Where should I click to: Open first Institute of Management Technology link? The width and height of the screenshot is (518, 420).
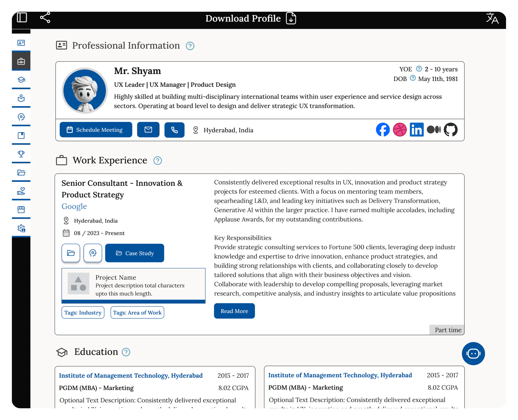click(x=131, y=375)
